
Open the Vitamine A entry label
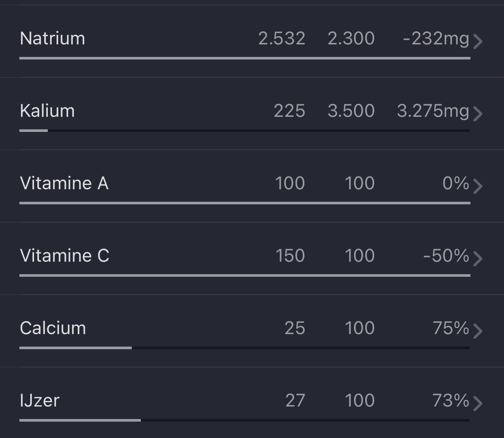[64, 183]
